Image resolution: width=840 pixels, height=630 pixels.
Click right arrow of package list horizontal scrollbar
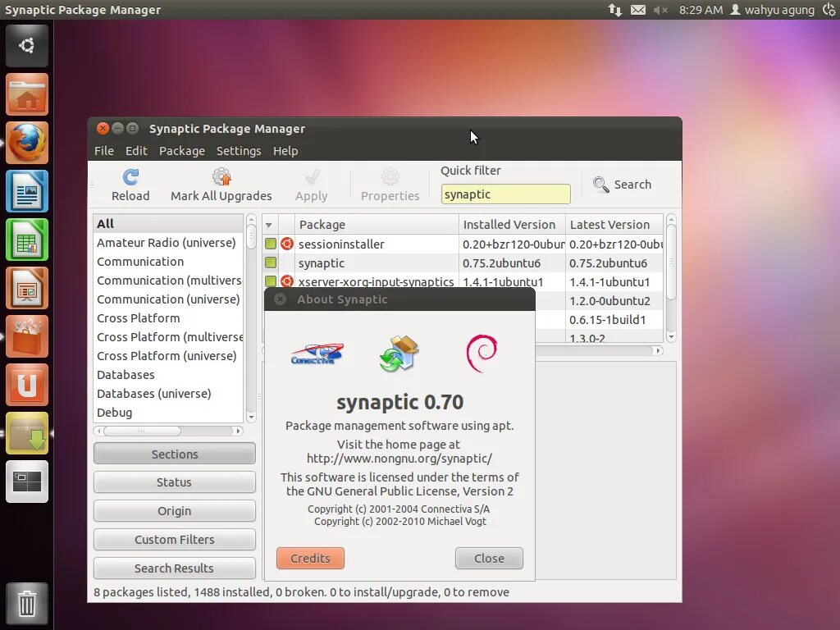coord(659,350)
